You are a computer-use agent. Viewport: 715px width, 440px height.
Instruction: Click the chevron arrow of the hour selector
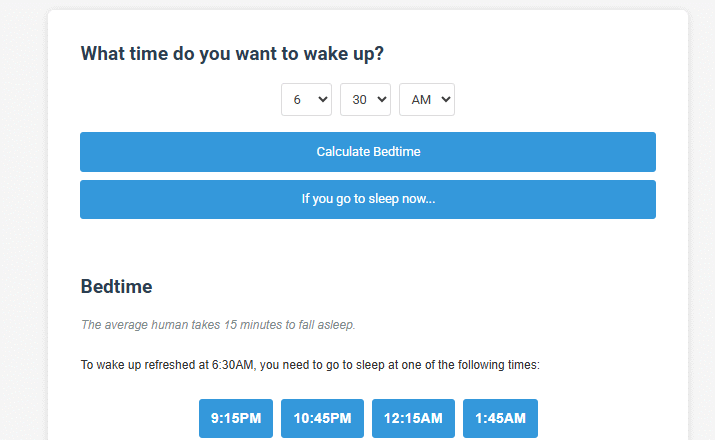(x=322, y=99)
